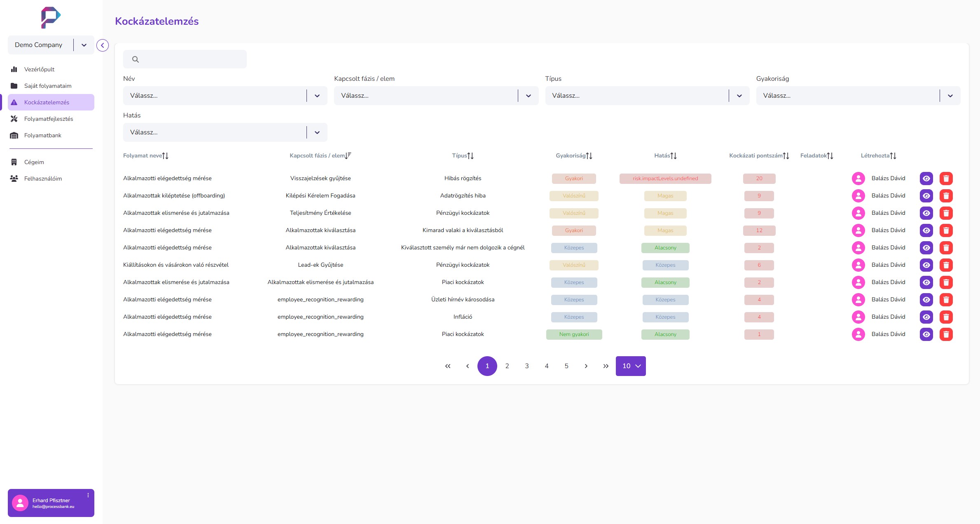Click next page arrow button
Screen dimensions: 980x524
[586, 366]
